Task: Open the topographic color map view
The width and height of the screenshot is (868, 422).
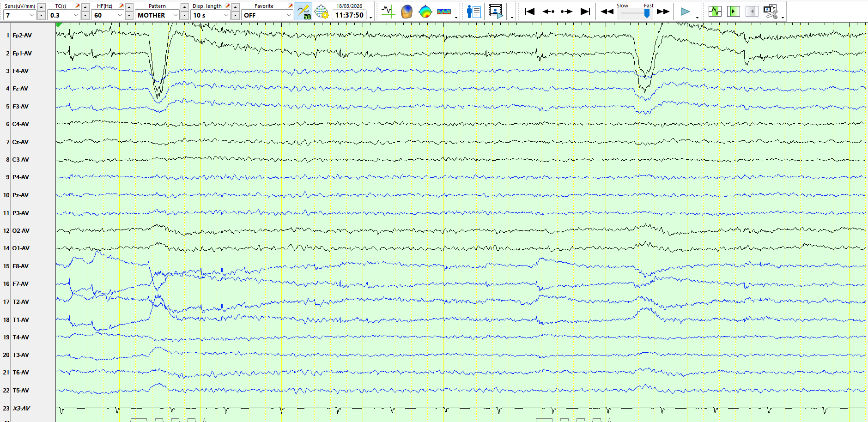Action: (x=425, y=11)
